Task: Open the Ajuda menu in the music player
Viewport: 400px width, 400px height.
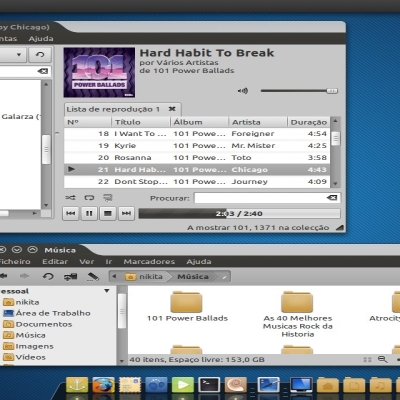Action: coord(41,39)
